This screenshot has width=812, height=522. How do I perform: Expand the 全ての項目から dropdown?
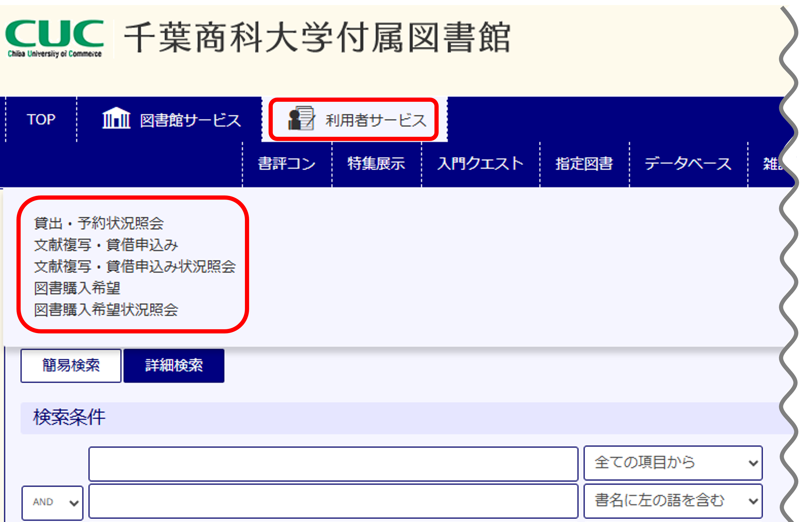point(673,463)
